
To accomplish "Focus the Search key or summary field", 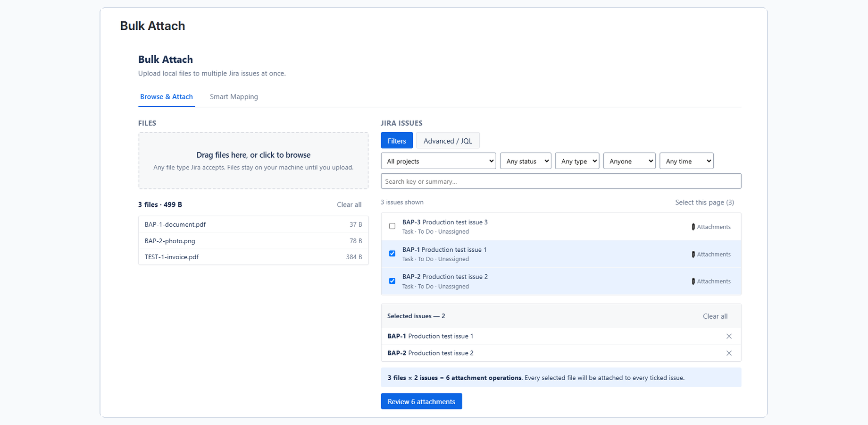I will (561, 181).
